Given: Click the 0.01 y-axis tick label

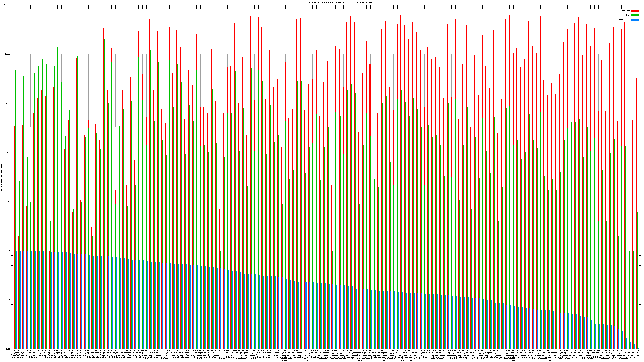Looking at the screenshot, I should coord(9,349).
